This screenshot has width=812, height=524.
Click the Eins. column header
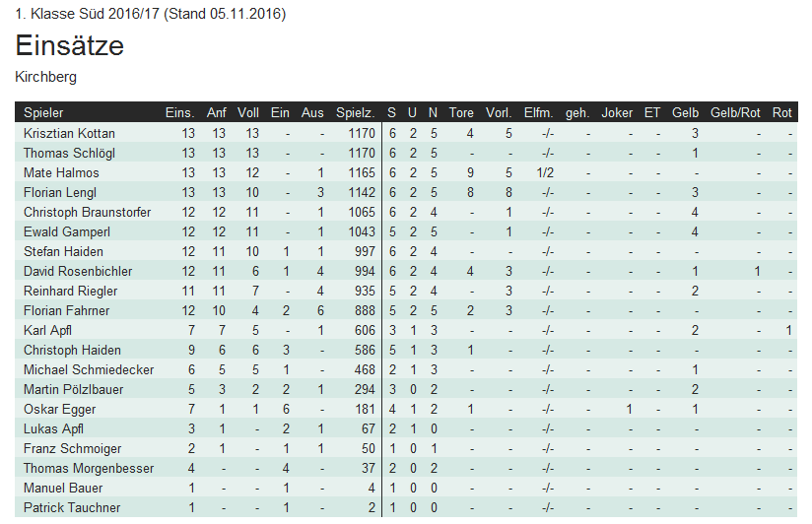pos(179,113)
